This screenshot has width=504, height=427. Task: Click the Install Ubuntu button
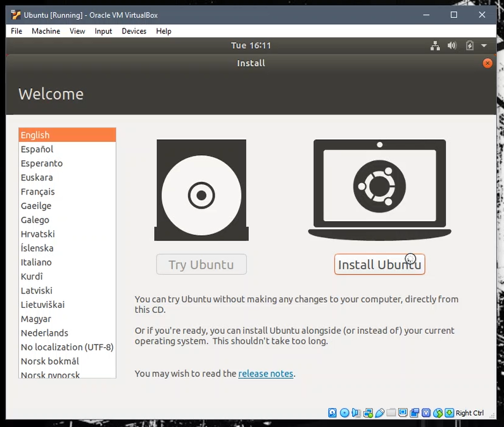[x=380, y=264]
